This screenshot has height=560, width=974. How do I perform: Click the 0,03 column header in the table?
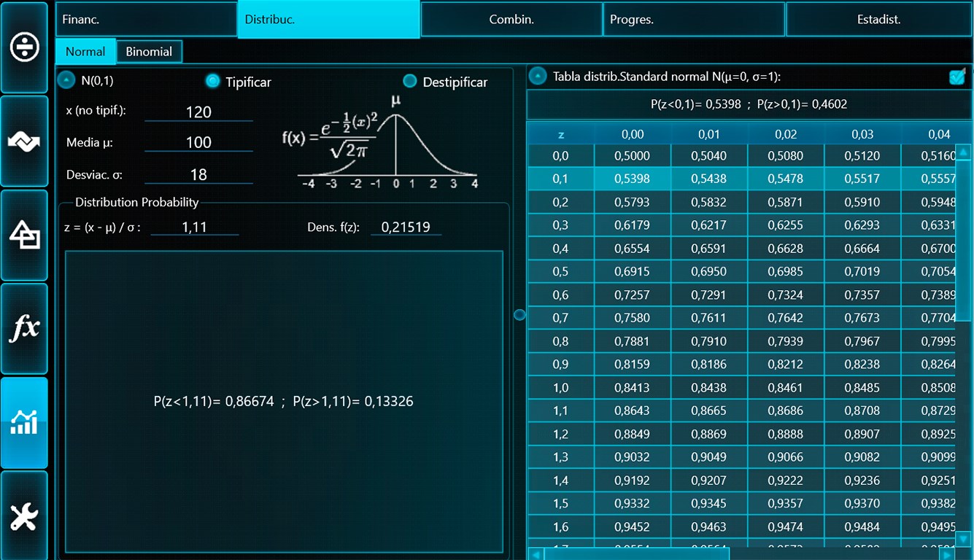[x=862, y=134]
